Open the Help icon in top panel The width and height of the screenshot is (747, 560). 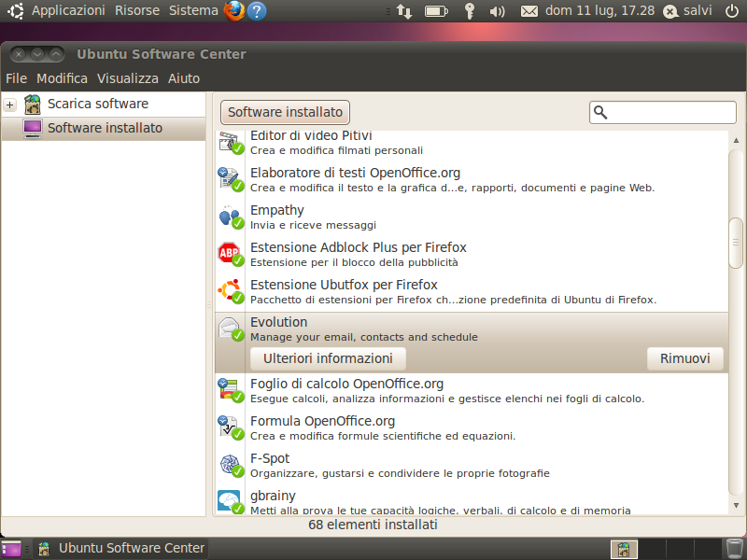(x=257, y=11)
